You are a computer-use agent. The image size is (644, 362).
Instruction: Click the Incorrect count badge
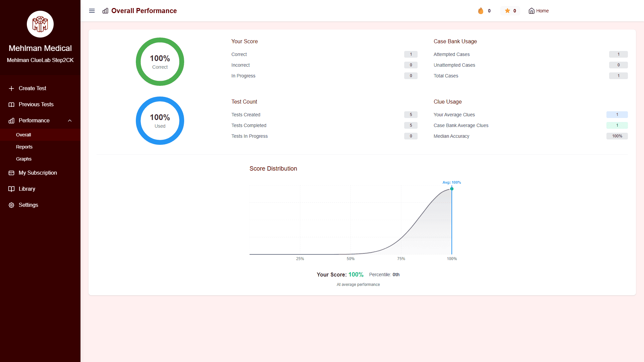coord(411,65)
